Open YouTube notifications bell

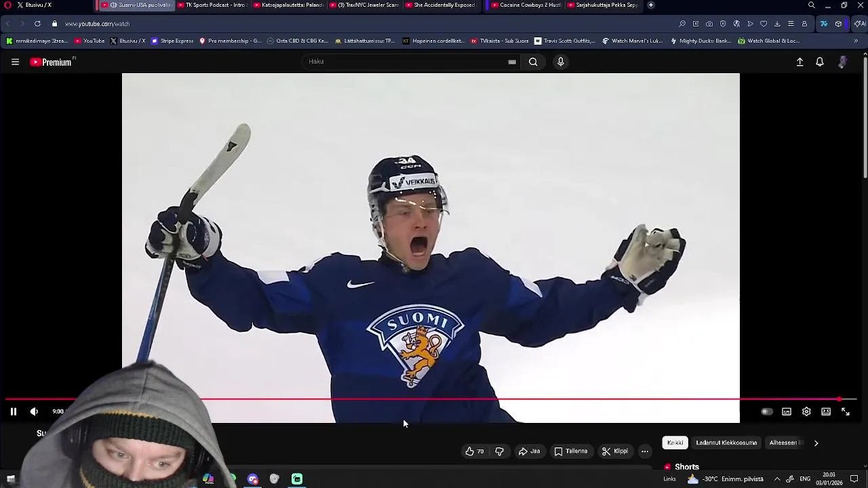coord(820,62)
